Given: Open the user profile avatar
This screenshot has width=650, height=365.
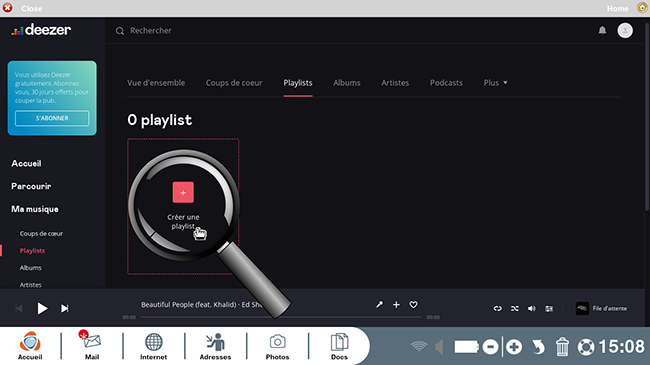Looking at the screenshot, I should point(625,30).
